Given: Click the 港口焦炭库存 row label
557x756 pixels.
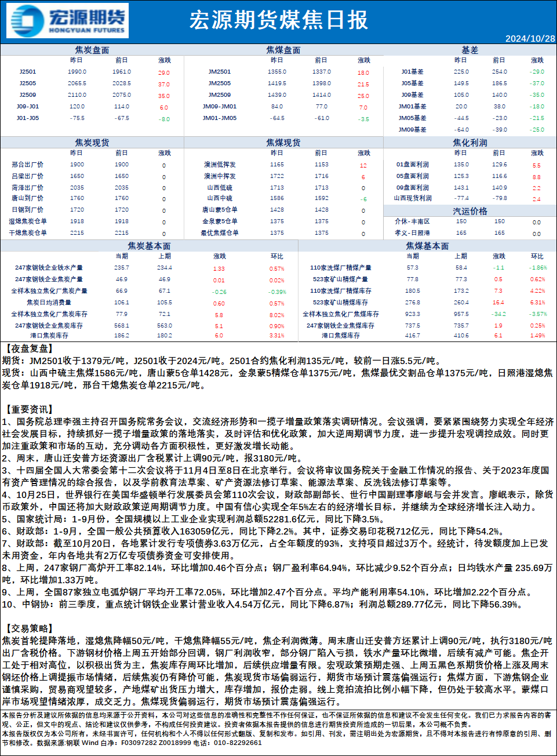Looking at the screenshot, I should (x=49, y=336).
